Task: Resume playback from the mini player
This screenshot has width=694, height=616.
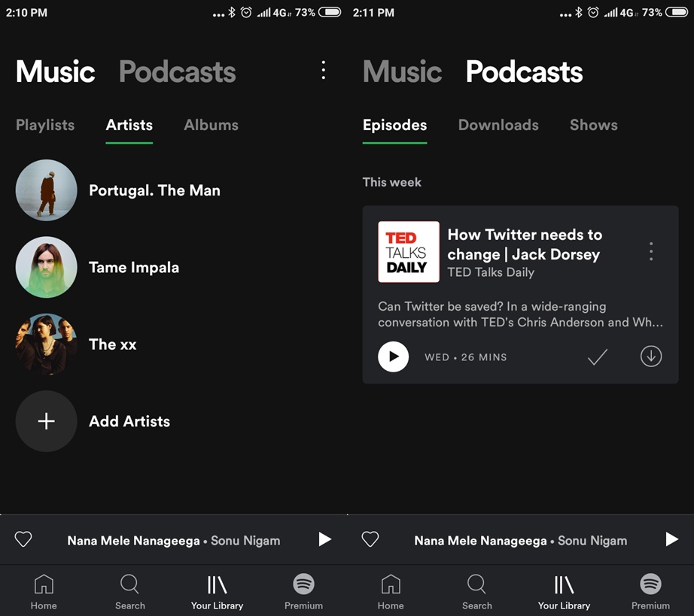Action: click(x=324, y=539)
